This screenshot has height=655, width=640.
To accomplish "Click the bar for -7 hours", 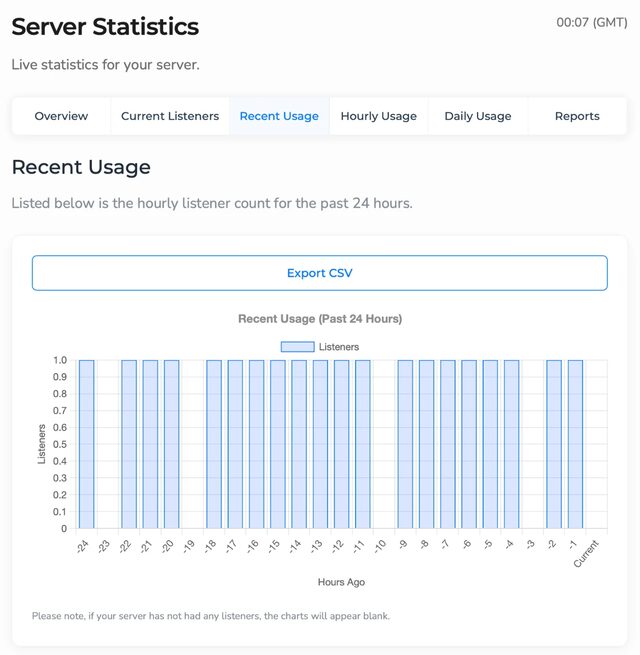I will [x=448, y=444].
